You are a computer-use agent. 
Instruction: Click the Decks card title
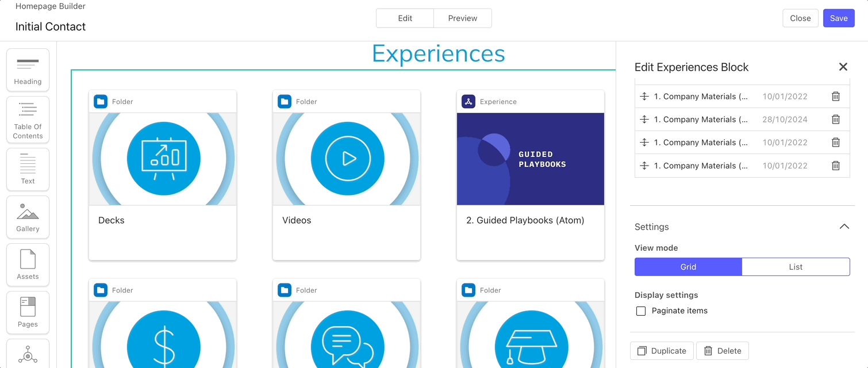point(112,220)
